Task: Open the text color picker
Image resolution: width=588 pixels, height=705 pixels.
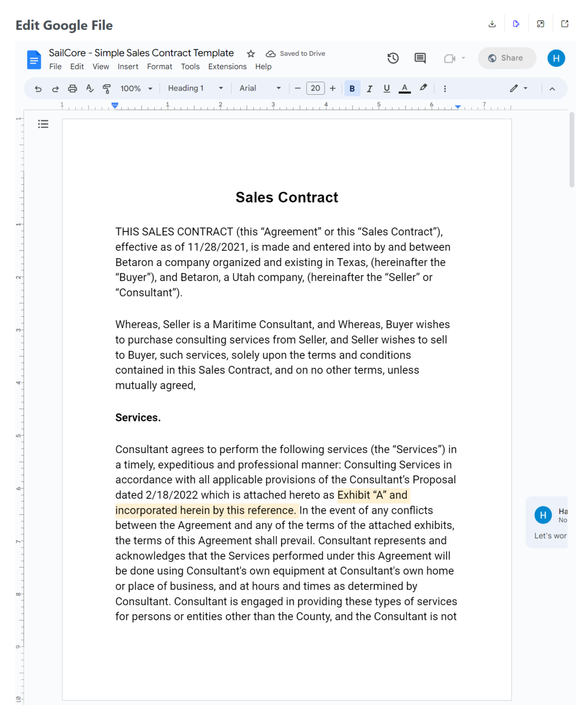Action: [x=404, y=88]
